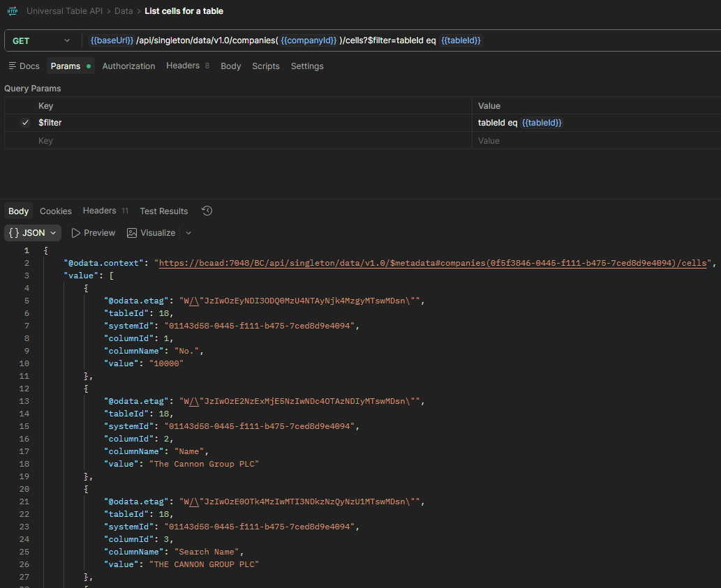Click line number 12 in gutter
This screenshot has height=588, width=721.
pyautogui.click(x=24, y=389)
